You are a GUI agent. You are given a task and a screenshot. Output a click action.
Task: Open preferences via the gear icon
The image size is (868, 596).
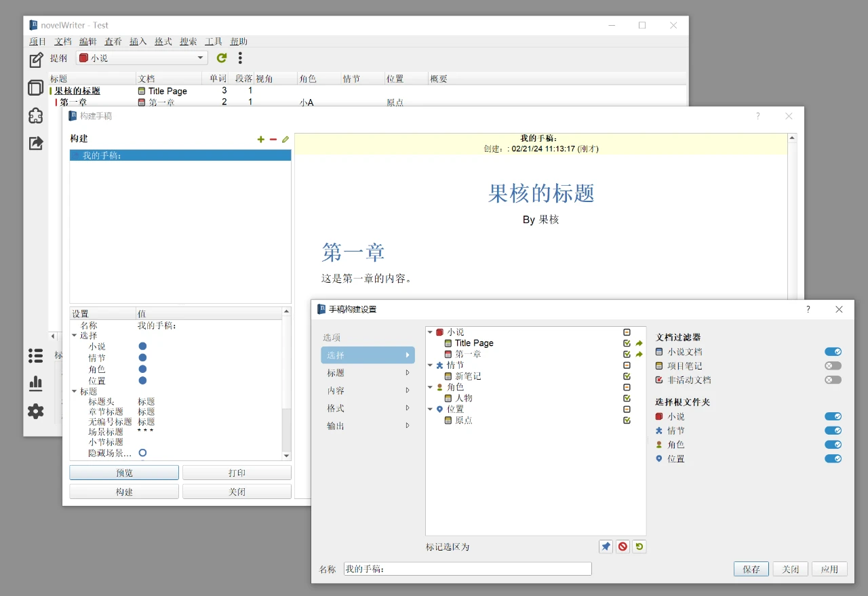tap(36, 411)
